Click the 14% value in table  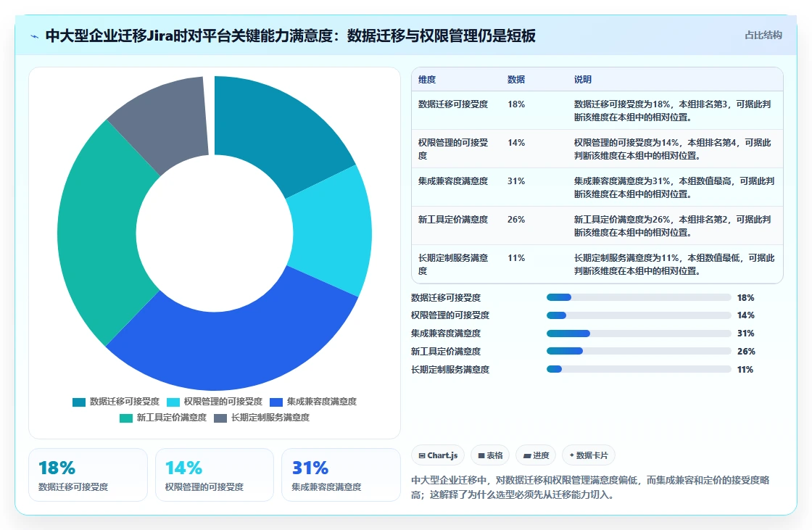[515, 143]
